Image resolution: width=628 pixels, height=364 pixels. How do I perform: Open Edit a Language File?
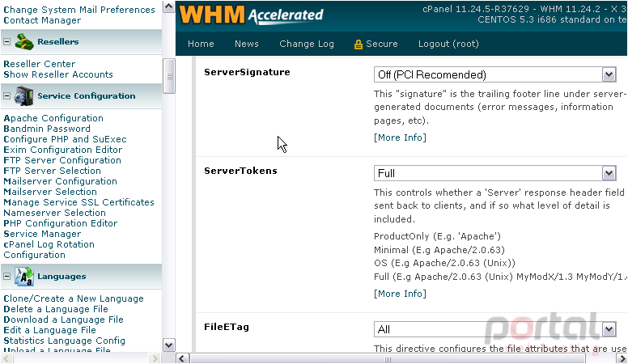pyautogui.click(x=49, y=330)
